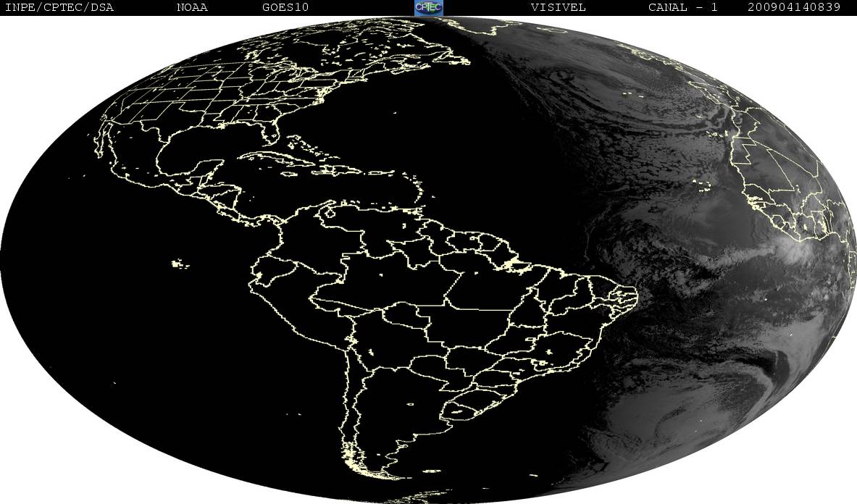Click the 'INPE/CPTEC/DSA' header text
The image size is (857, 504).
(59, 7)
